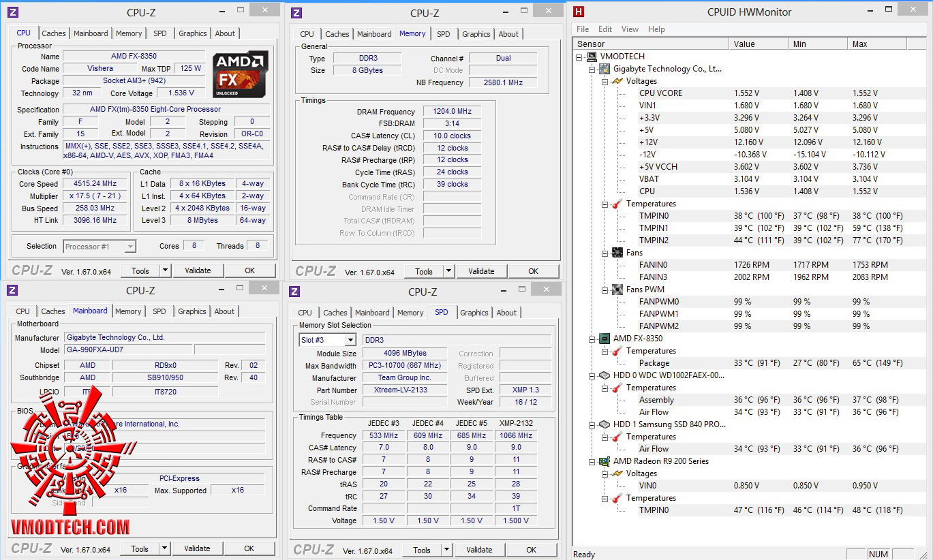Click the lightning Voltages icon under Gigabyte Technology
The image size is (933, 560).
pos(617,81)
